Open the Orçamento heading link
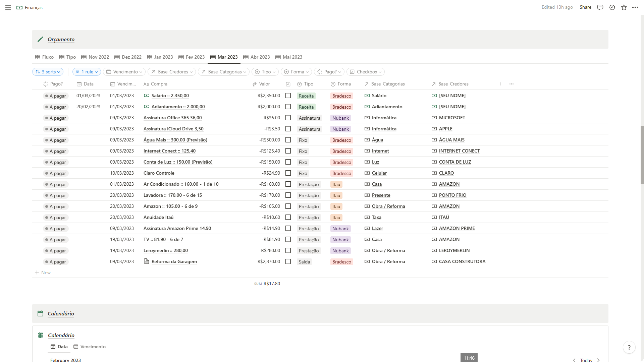 61,40
